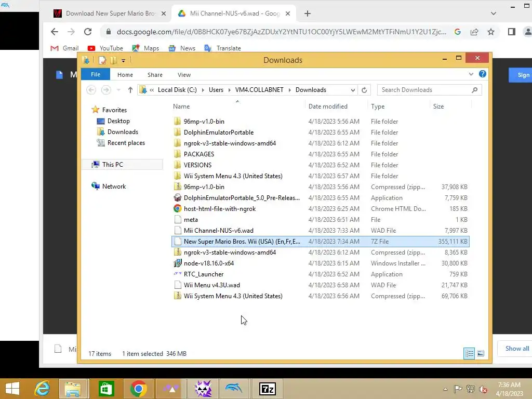Close the Mii Channel-NUS-v6.wad tab
The width and height of the screenshot is (532, 399).
(288, 14)
